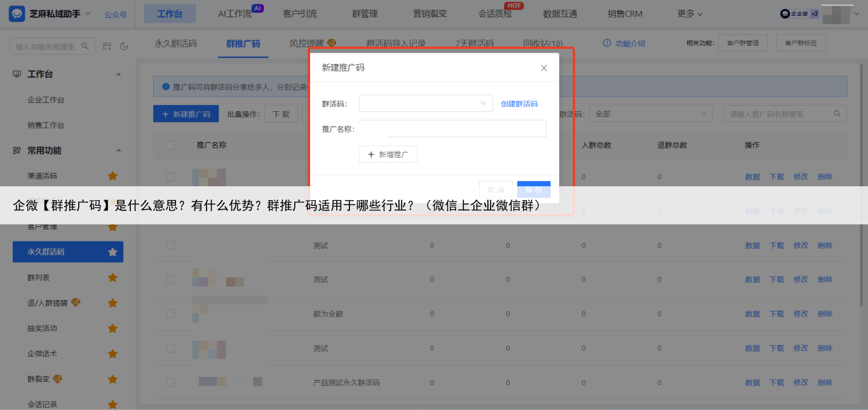Click the search magnifier in 推广码 search box

pyautogui.click(x=836, y=114)
